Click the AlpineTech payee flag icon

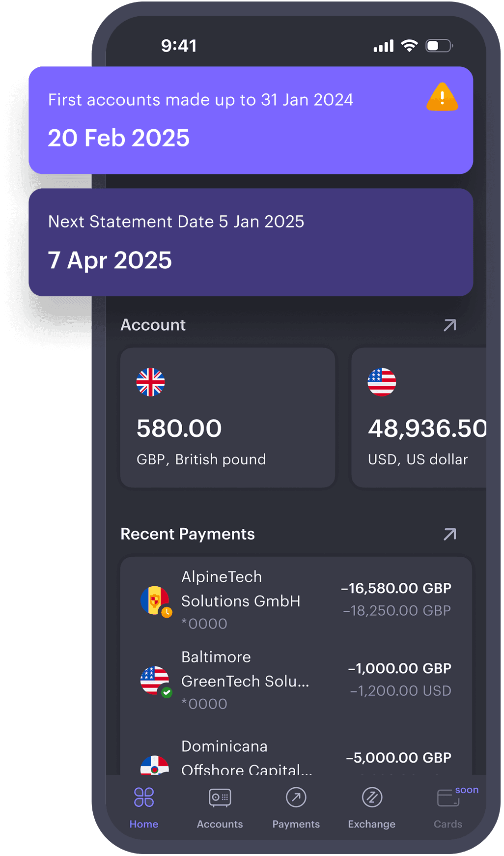155,600
